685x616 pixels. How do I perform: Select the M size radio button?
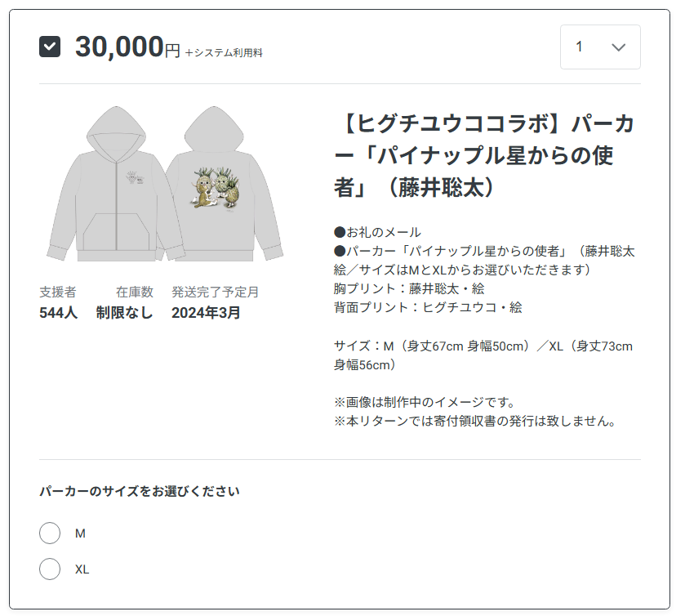pos(50,533)
